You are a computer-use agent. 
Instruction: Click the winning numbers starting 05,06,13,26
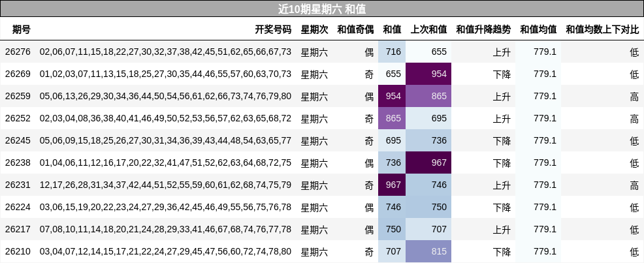click(165, 97)
